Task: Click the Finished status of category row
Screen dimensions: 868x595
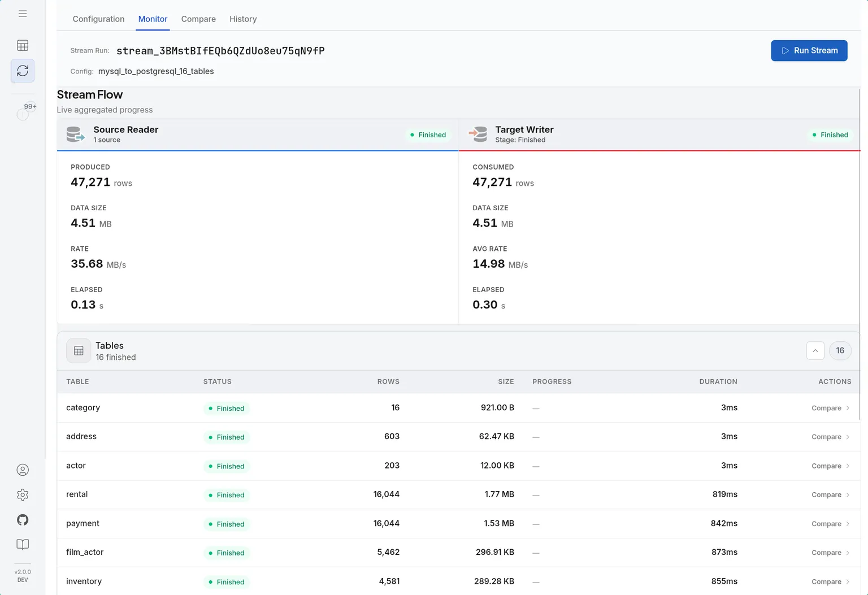Action: click(226, 409)
